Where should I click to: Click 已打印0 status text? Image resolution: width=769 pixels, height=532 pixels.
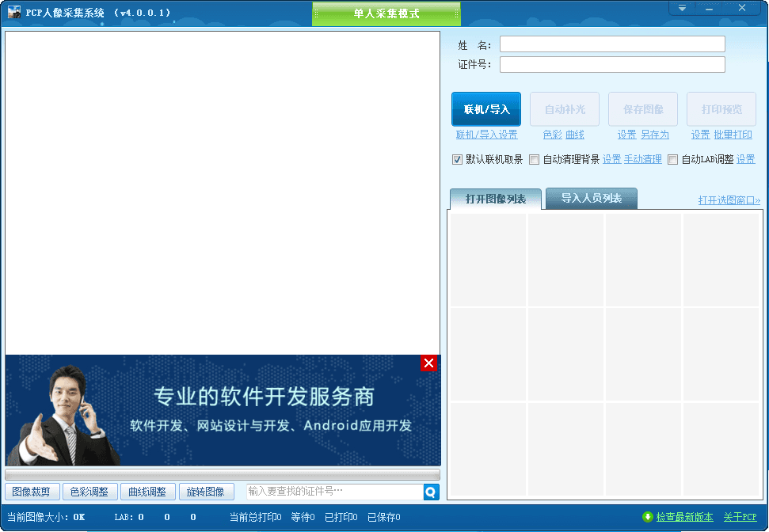pos(341,517)
